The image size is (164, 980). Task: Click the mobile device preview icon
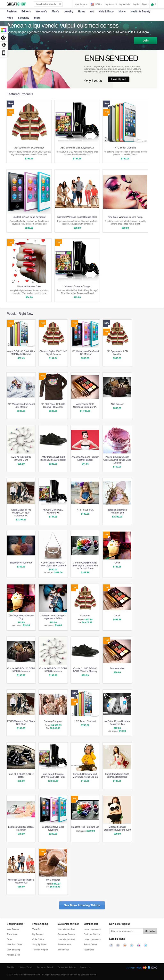(3, 53)
